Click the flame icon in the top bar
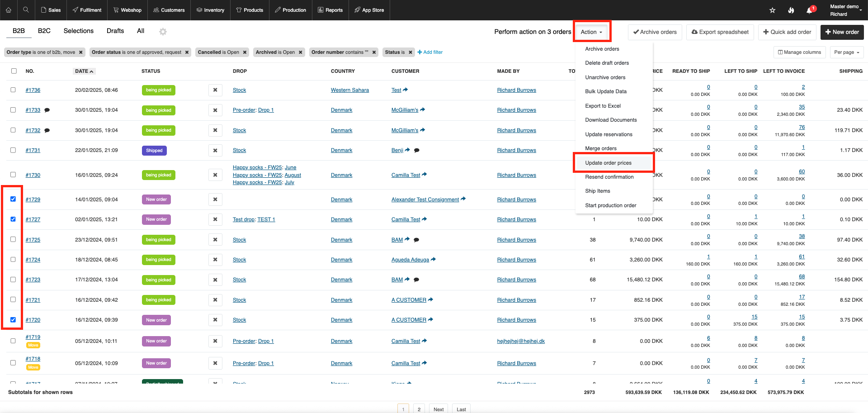This screenshot has height=413, width=868. point(791,10)
